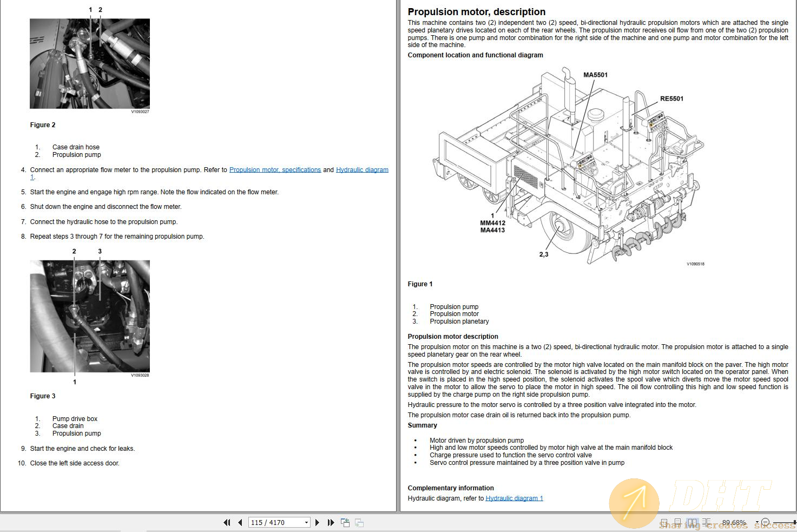Screen dimensions: 797x532
Task: Open the Propulsion motor, specifications link
Action: 275,170
